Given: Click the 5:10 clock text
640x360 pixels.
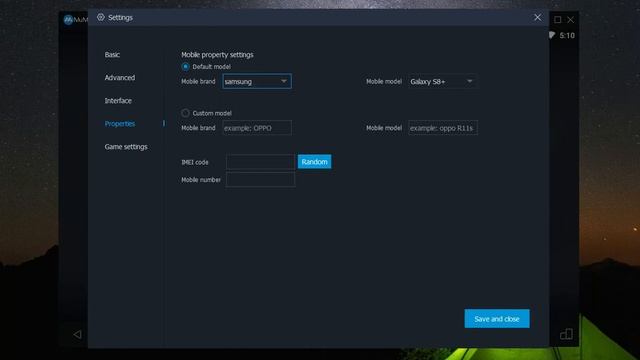Looking at the screenshot, I should [x=567, y=36].
